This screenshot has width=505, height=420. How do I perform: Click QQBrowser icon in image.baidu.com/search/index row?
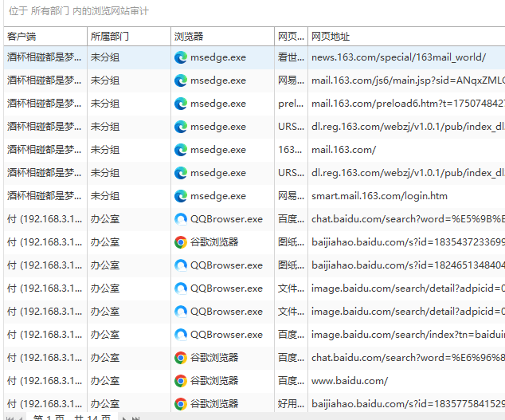coord(180,335)
